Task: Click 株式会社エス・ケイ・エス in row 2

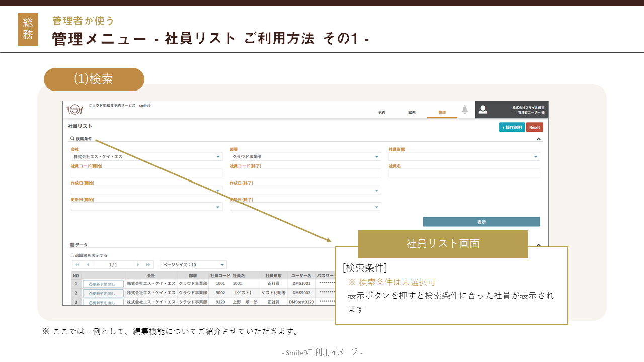Action: point(151,293)
